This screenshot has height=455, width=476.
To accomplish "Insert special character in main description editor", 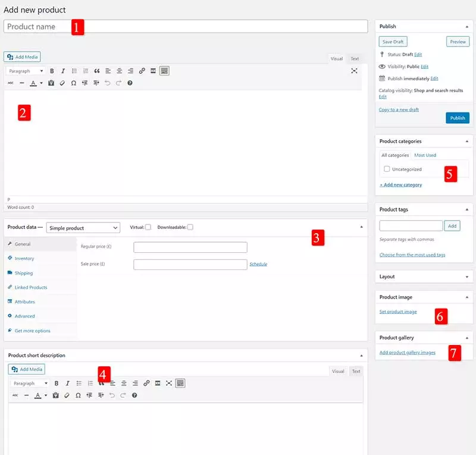I will 73,83.
